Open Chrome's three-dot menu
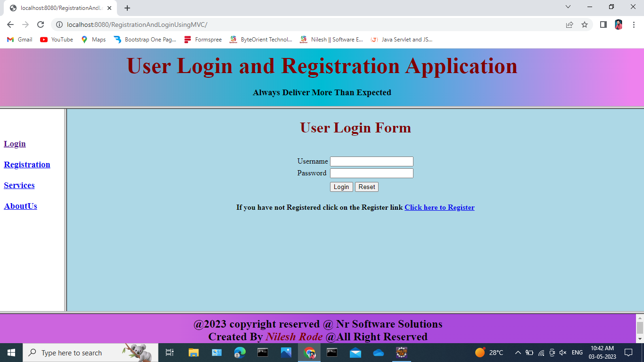This screenshot has height=362, width=644. tap(634, 25)
